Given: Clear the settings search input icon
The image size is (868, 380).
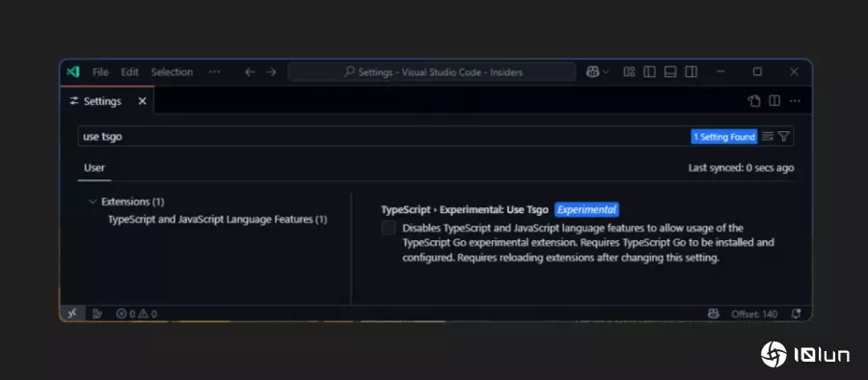Looking at the screenshot, I should 768,136.
